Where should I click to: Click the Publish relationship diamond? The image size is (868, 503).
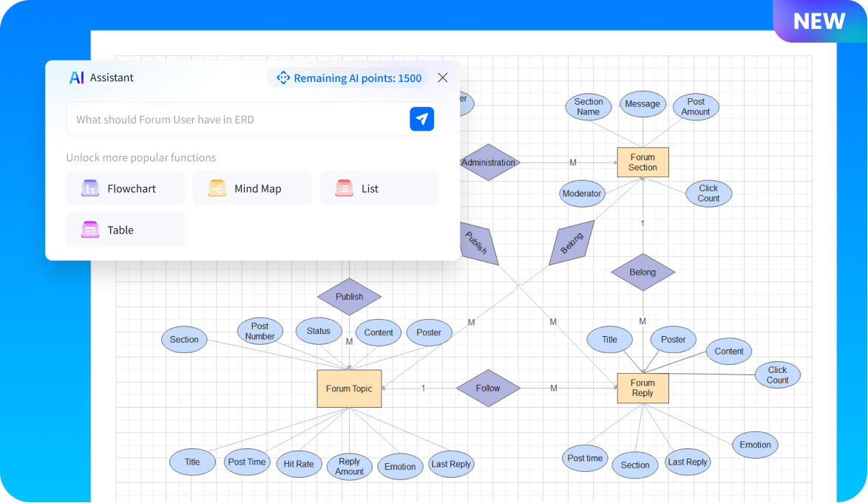point(349,296)
